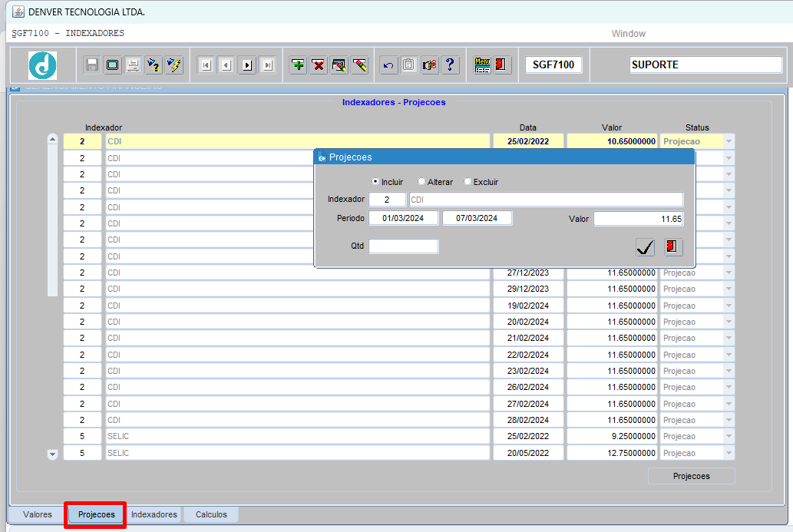Jump to the first record
The width and height of the screenshot is (793, 532).
click(206, 65)
